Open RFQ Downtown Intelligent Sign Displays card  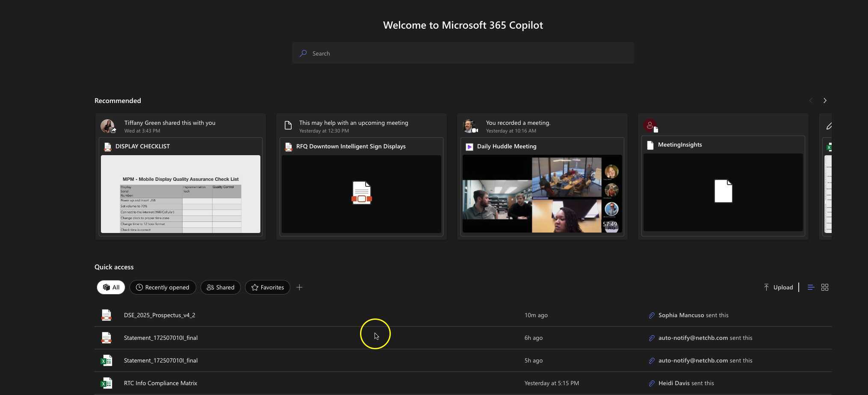[361, 194]
